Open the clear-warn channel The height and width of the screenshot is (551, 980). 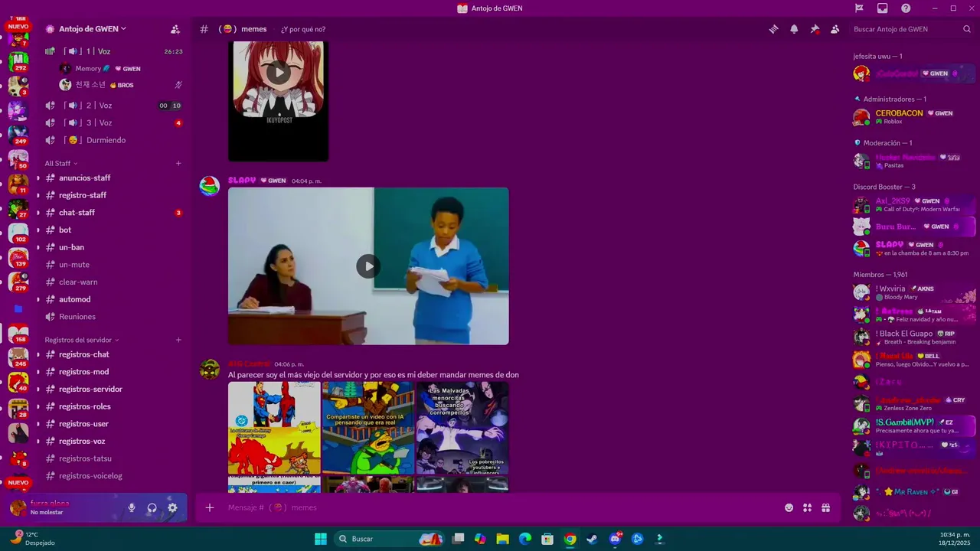tap(113, 282)
